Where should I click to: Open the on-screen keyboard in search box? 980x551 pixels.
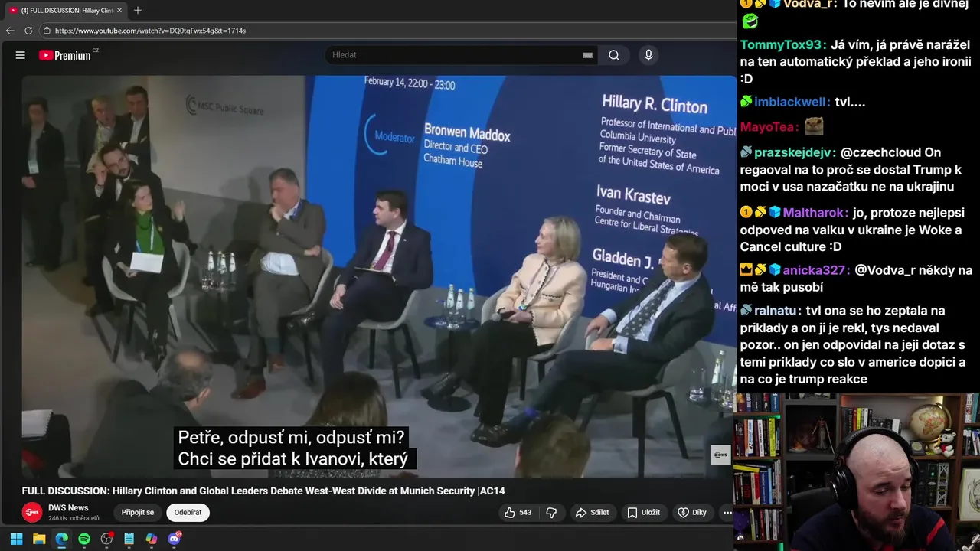587,55
